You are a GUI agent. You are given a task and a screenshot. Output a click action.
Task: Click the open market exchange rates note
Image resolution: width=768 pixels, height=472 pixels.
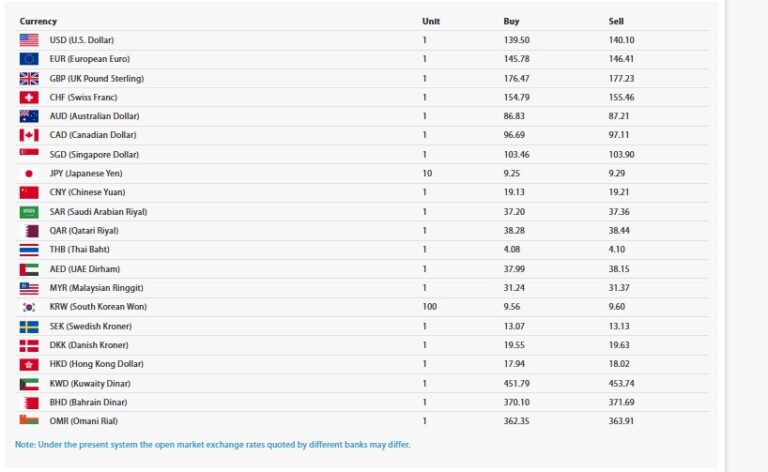click(212, 445)
